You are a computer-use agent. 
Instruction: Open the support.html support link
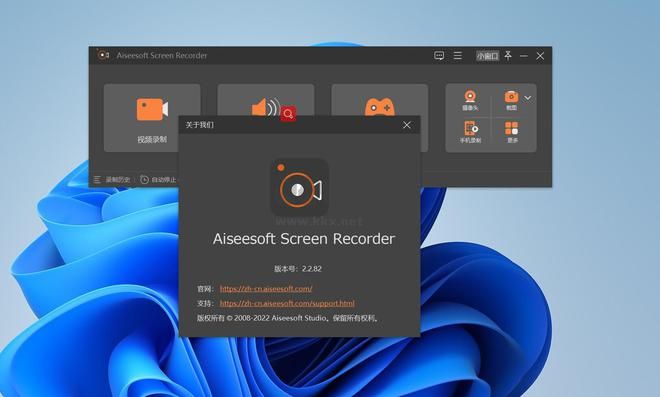(x=287, y=304)
